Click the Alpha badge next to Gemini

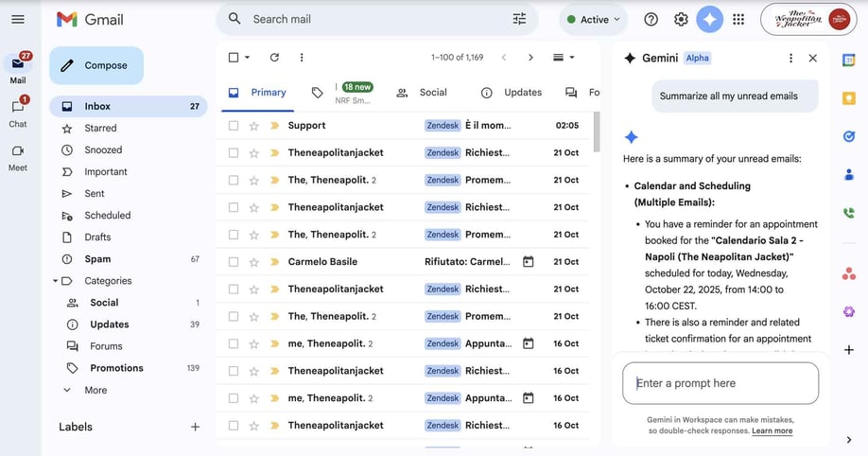[x=697, y=58]
